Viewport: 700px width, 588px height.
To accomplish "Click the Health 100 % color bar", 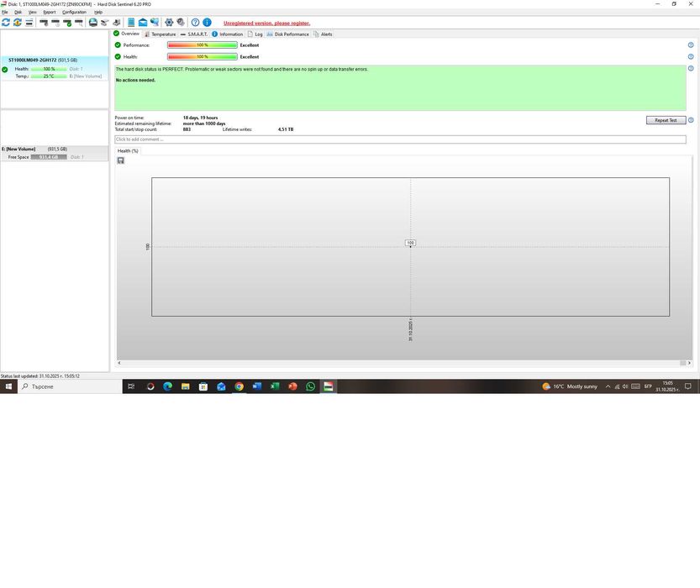I will click(x=203, y=56).
